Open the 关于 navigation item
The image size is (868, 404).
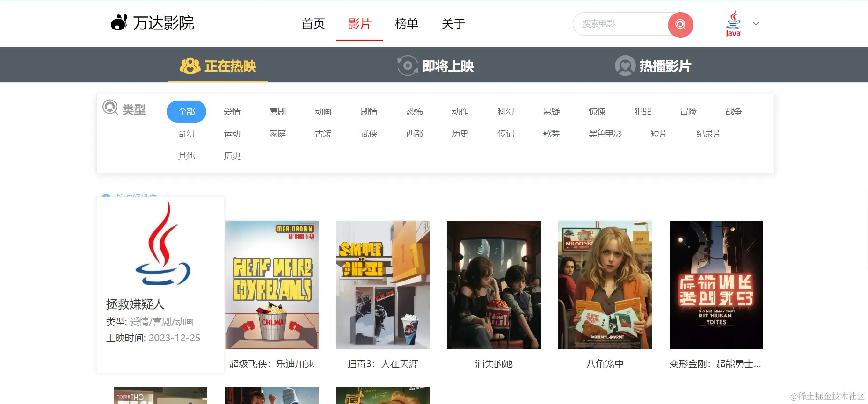453,23
